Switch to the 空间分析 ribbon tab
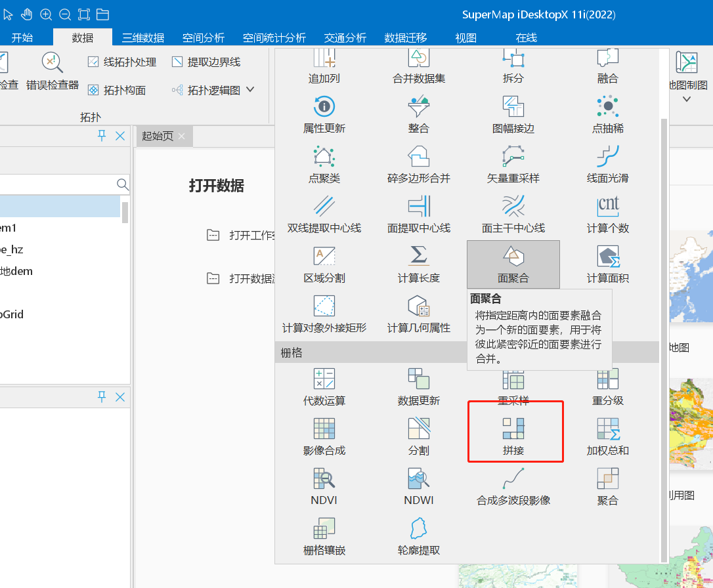Viewport: 713px width, 588px height. [x=204, y=38]
